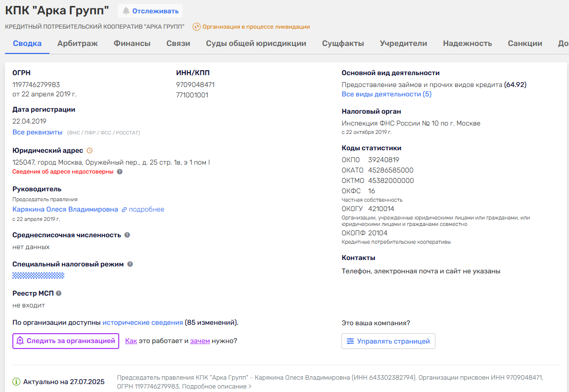569x392 pixels.
Task: Click the red Сведения об адресе недостоверны warning
Action: [x=63, y=172]
